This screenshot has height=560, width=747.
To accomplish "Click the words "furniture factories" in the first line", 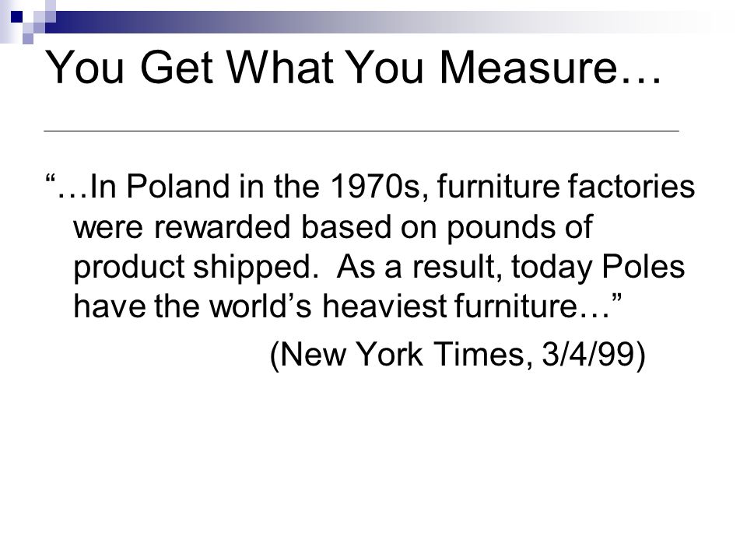I will [x=566, y=186].
